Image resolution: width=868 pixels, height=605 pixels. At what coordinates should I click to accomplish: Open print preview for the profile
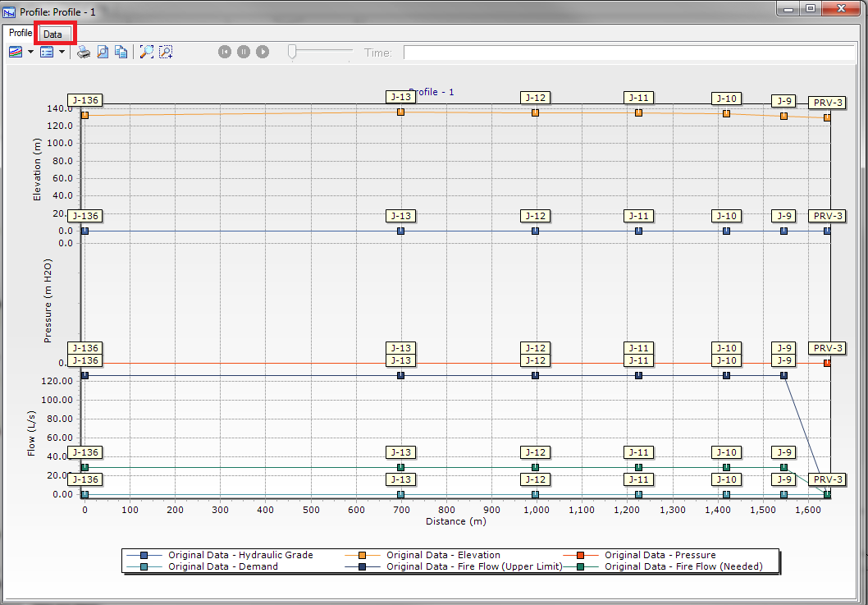coord(103,53)
